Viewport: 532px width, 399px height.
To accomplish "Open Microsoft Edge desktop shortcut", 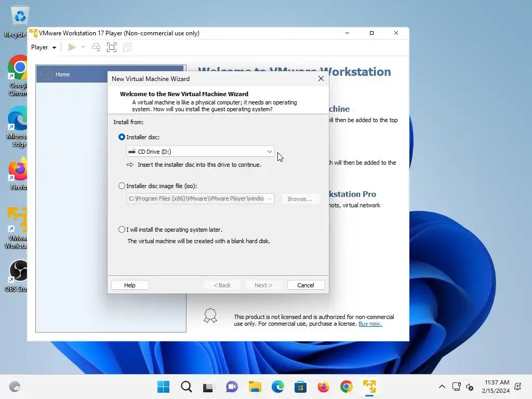I will click(x=18, y=126).
